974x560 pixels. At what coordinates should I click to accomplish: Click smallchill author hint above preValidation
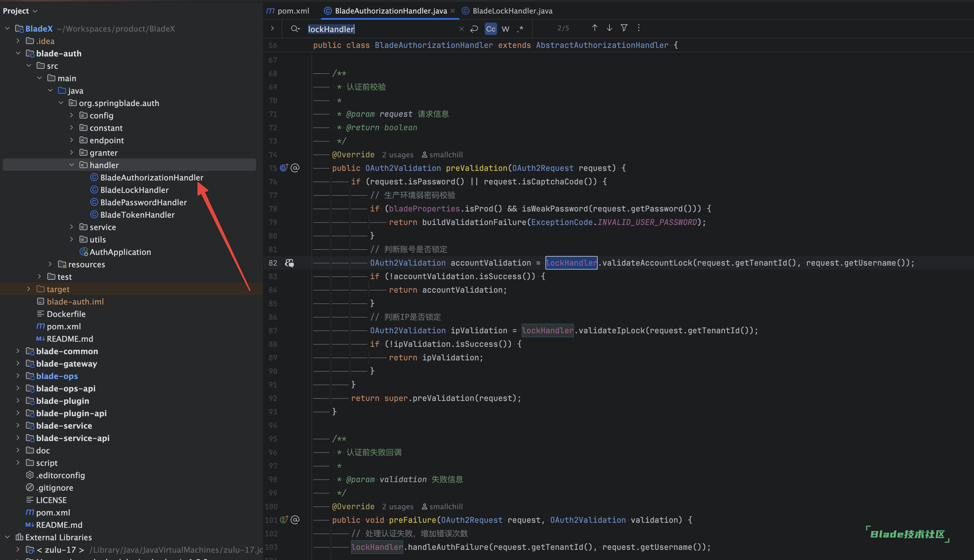[x=442, y=155]
